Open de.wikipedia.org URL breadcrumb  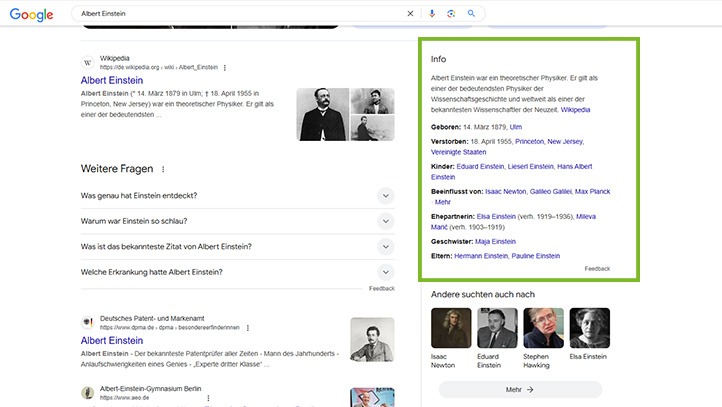tap(159, 67)
